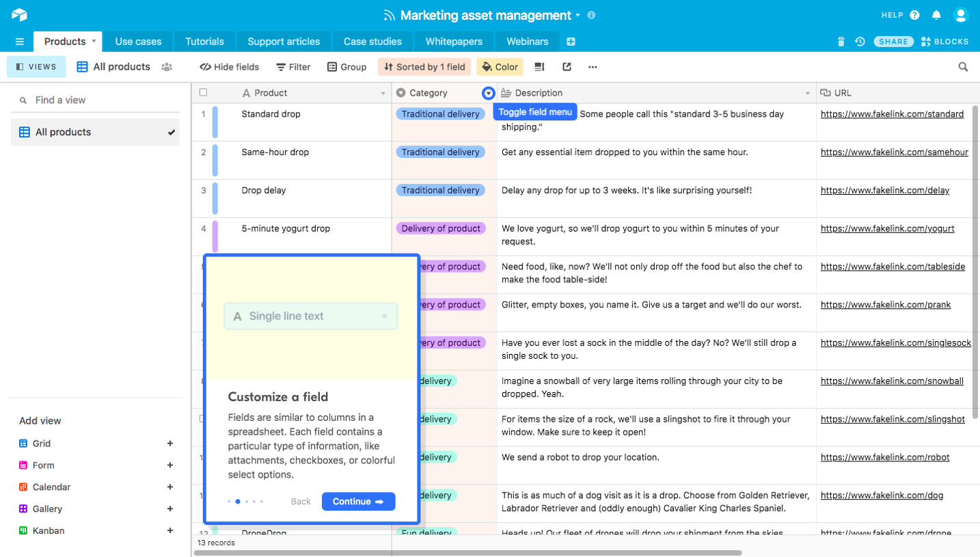
Task: Switch to the Tutorials tab
Action: point(204,42)
